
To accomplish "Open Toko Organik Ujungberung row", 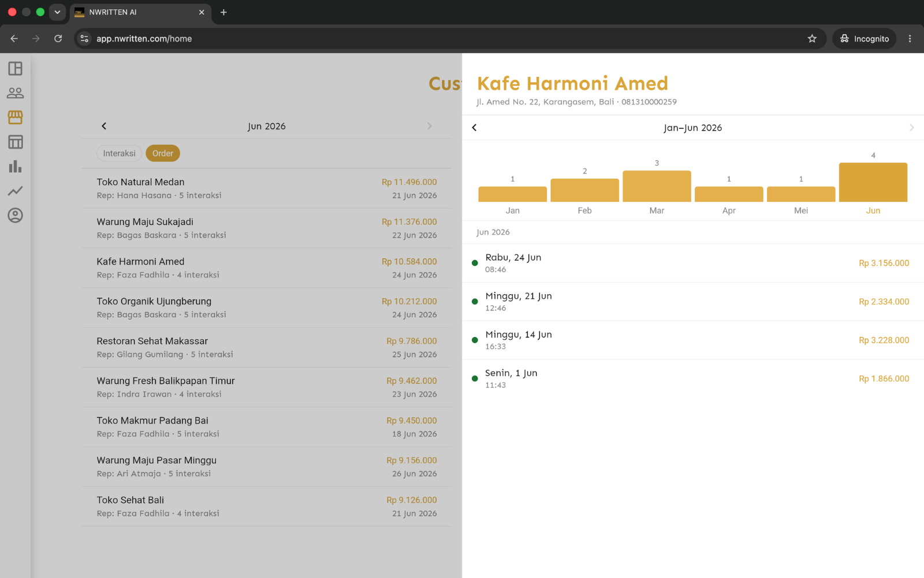I will click(267, 308).
